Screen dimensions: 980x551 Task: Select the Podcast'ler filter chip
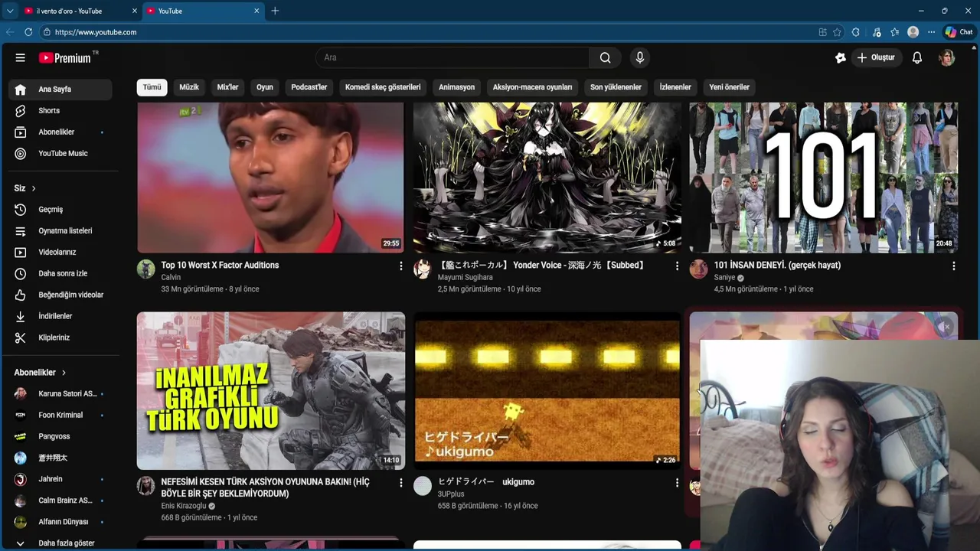pos(309,87)
